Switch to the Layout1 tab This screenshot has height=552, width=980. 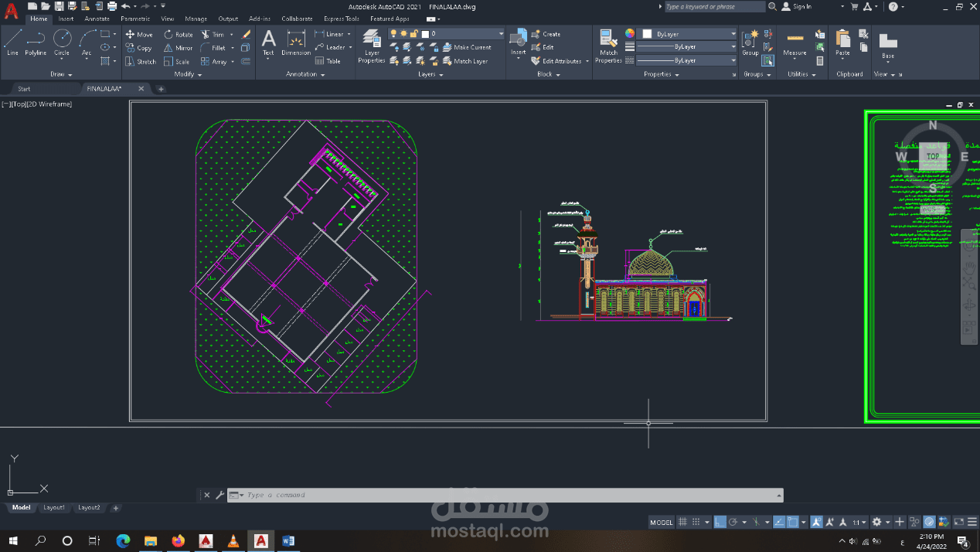click(x=54, y=508)
